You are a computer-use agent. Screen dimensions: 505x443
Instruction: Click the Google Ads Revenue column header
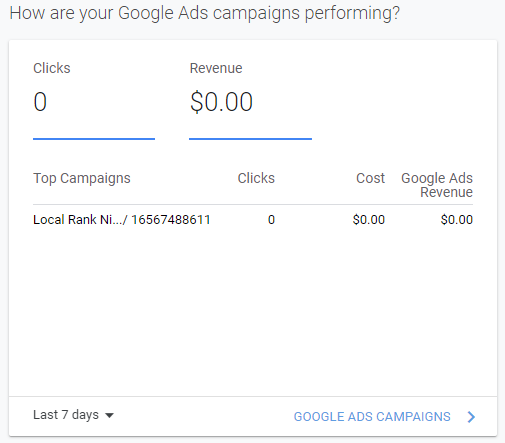(x=437, y=185)
